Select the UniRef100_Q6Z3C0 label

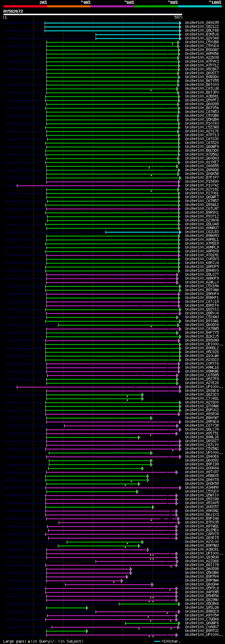tap(202, 394)
